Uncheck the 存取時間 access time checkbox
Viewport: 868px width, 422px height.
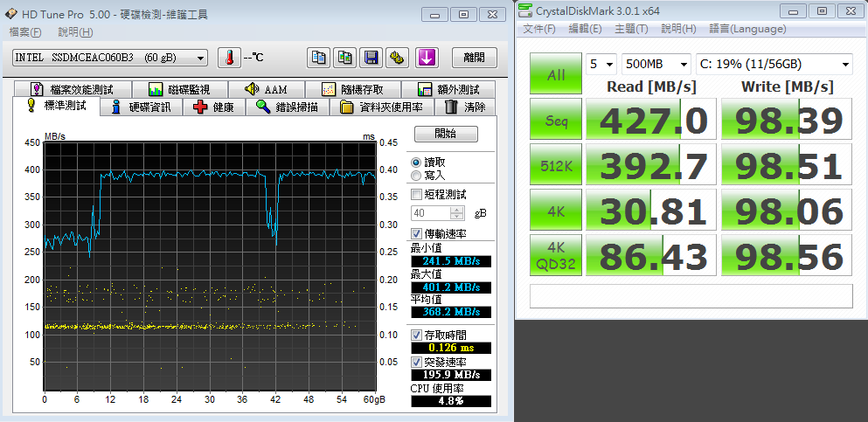coord(416,335)
